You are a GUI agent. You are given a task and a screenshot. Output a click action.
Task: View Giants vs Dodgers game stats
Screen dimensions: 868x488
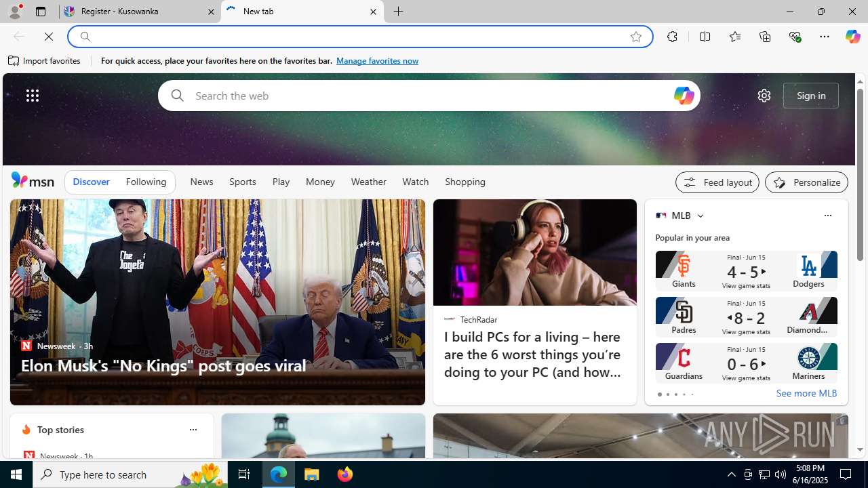coord(746,286)
